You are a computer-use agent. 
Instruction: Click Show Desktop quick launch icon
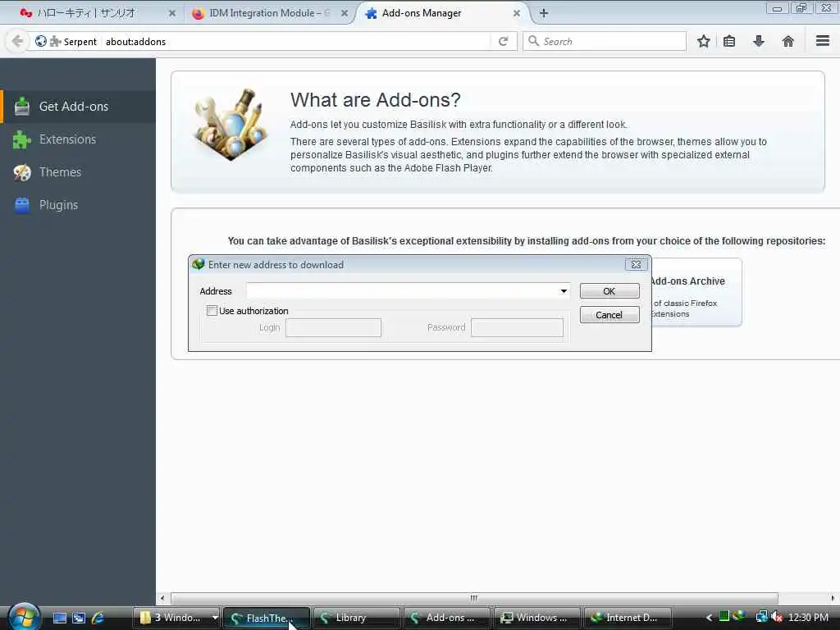coord(60,618)
